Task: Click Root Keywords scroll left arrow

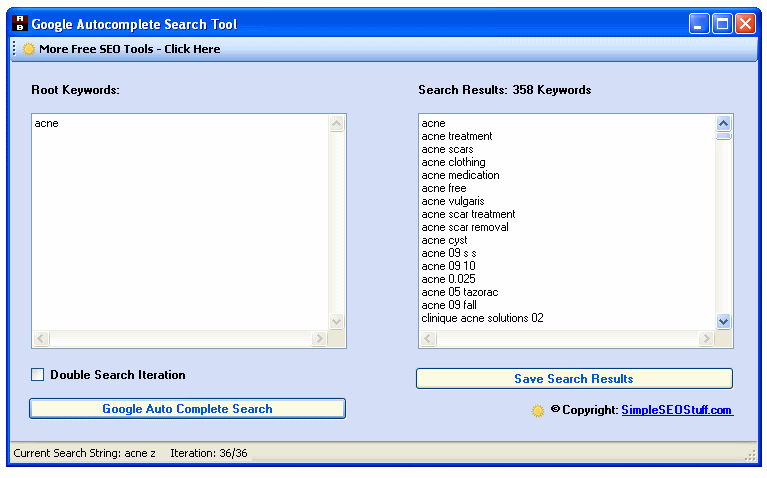Action: pyautogui.click(x=41, y=339)
